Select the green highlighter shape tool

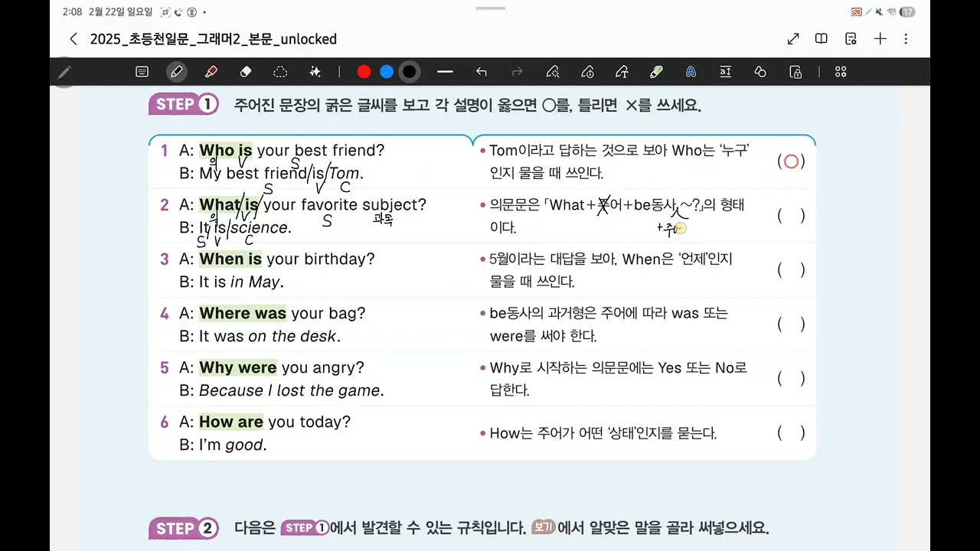pos(656,72)
